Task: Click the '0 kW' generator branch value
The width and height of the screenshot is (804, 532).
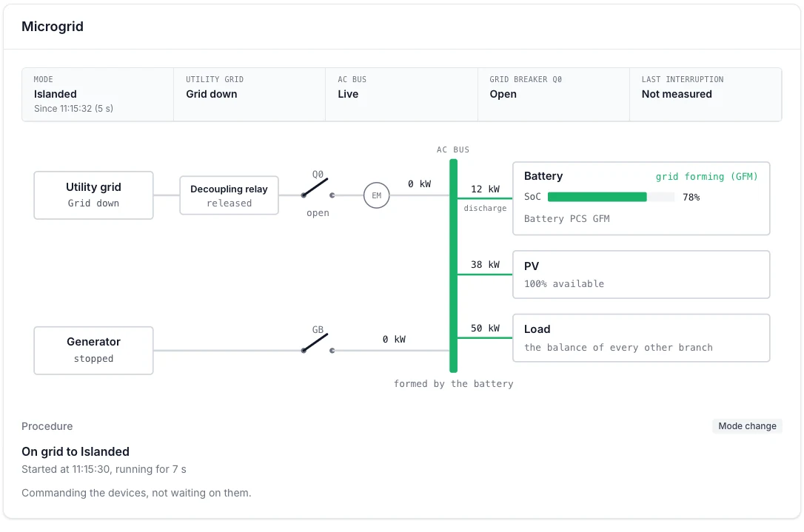Action: point(394,340)
